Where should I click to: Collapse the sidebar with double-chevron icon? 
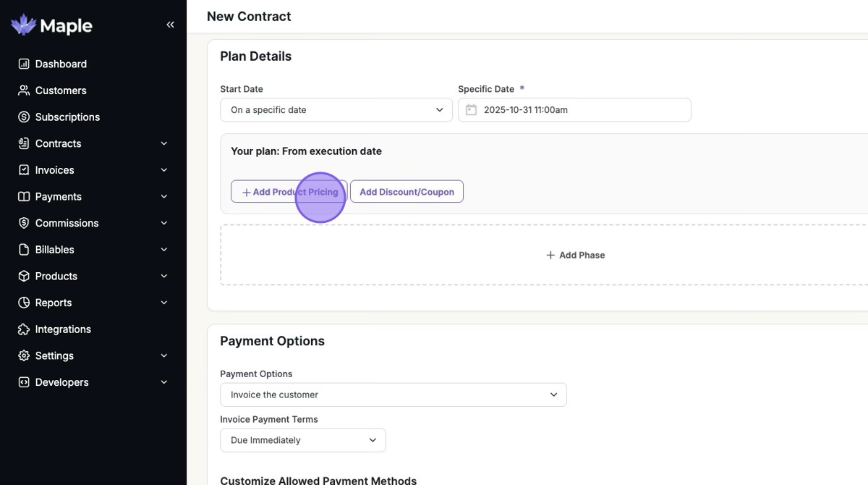point(170,25)
